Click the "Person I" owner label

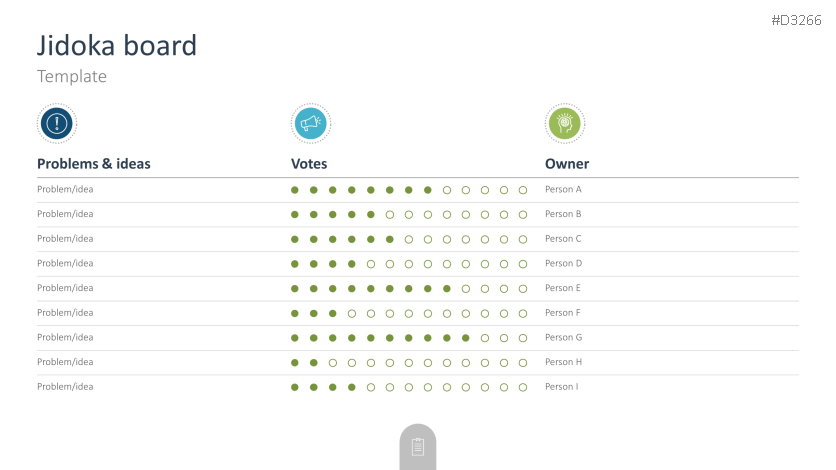[562, 387]
